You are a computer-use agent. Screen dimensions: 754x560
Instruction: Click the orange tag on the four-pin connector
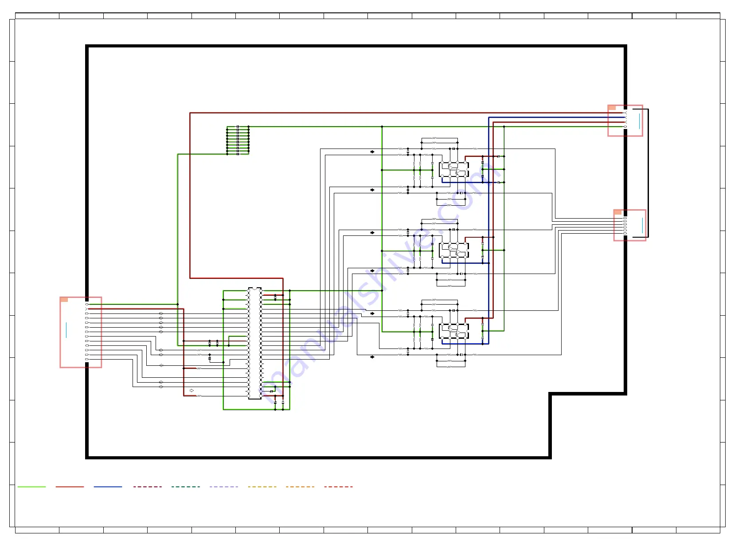[612, 108]
